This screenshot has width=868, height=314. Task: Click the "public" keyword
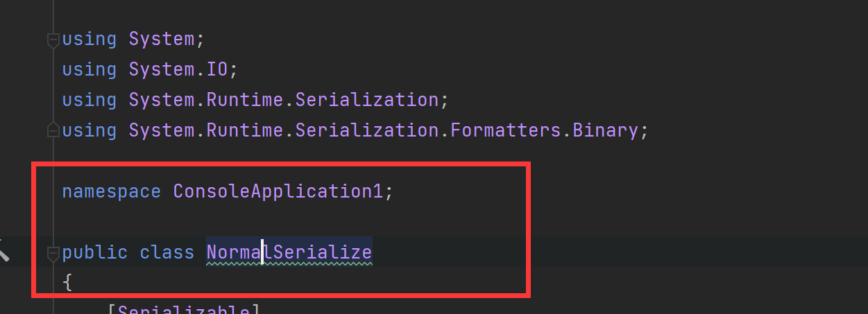(x=95, y=252)
